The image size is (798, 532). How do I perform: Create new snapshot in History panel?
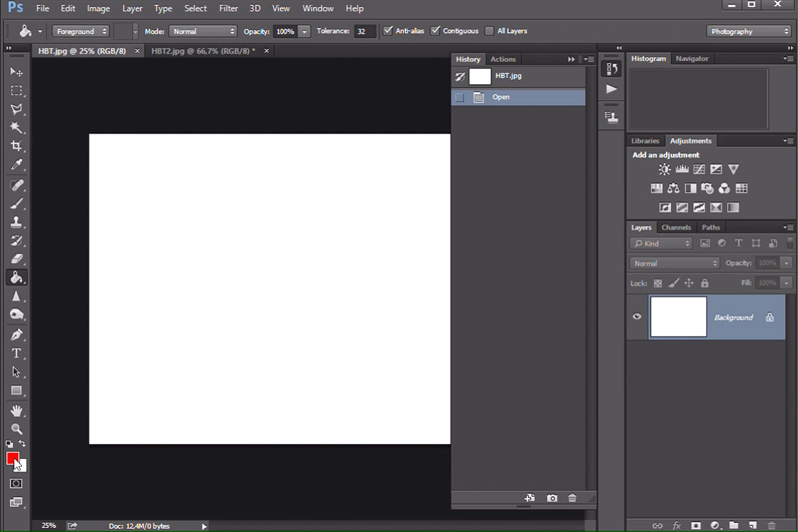pos(552,498)
